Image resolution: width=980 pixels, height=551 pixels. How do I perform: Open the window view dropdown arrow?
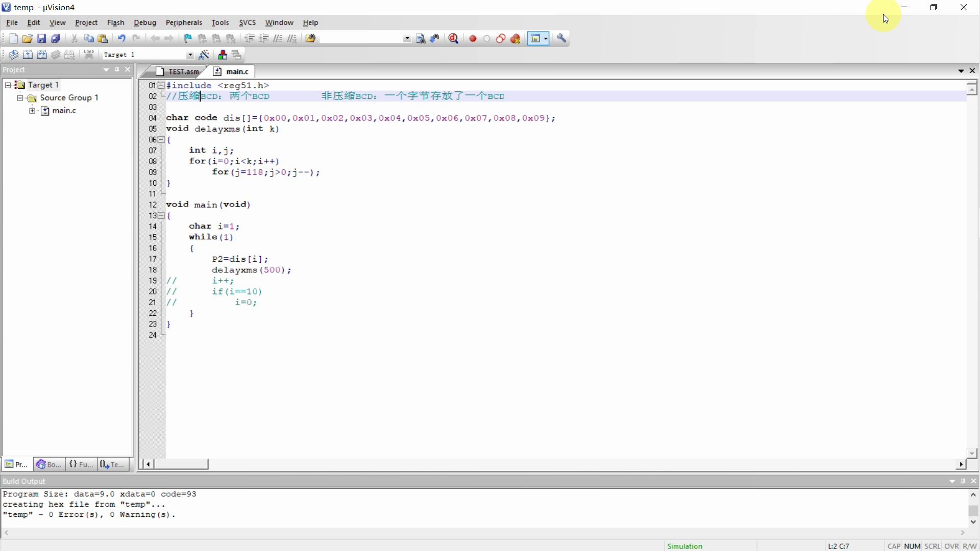coord(546,39)
